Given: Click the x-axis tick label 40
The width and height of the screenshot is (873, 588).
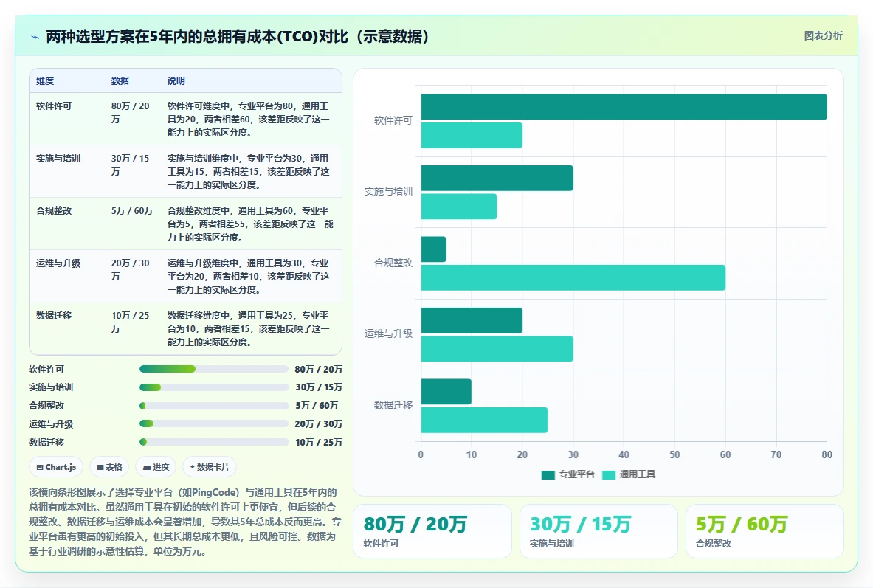Looking at the screenshot, I should coord(624,455).
